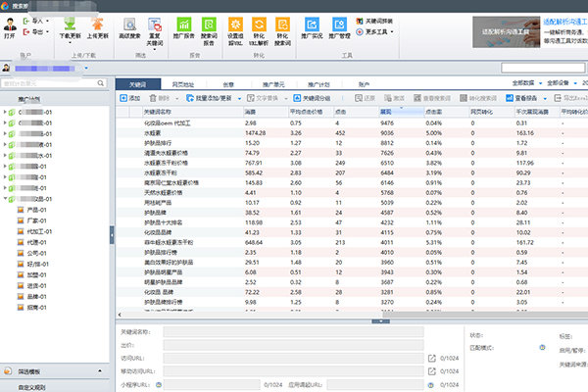Click the 添加 add keyword button
This screenshot has width=588, height=392.
point(129,98)
